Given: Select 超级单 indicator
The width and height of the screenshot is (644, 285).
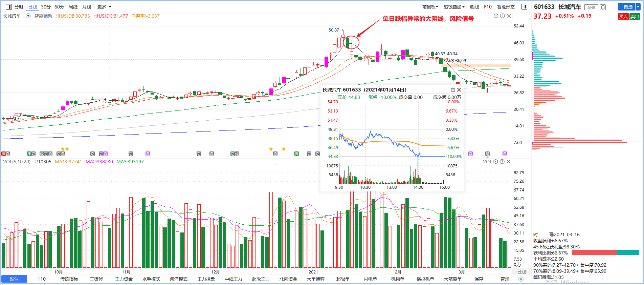Looking at the screenshot, I should click(343, 279).
